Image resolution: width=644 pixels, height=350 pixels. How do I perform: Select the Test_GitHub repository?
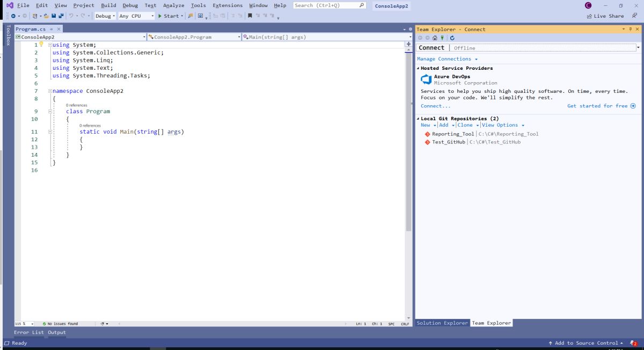(472, 142)
